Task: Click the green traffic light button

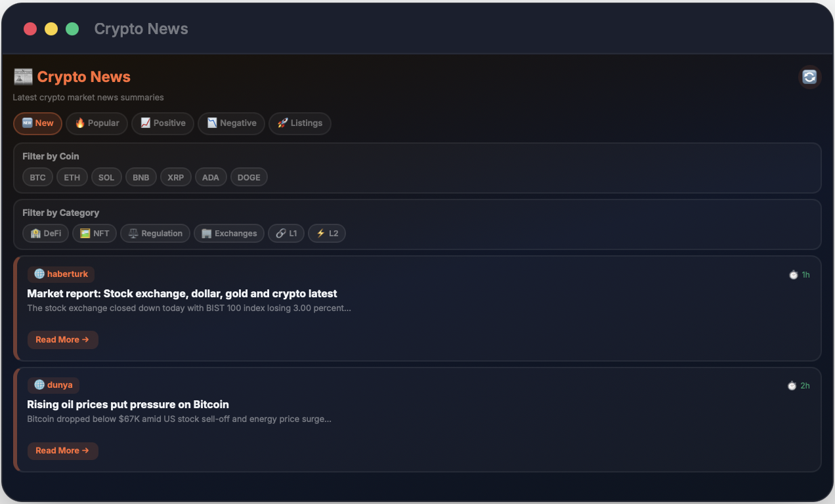Action: coord(72,29)
